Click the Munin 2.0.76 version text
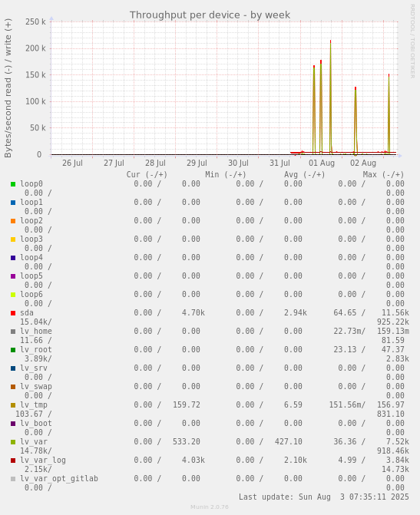The width and height of the screenshot is (420, 515). tap(210, 507)
